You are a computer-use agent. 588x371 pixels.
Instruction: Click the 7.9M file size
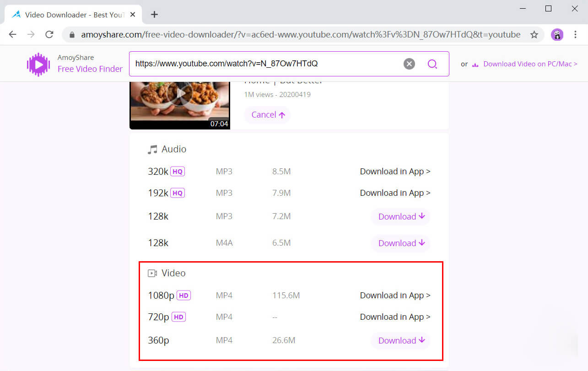[x=281, y=193]
